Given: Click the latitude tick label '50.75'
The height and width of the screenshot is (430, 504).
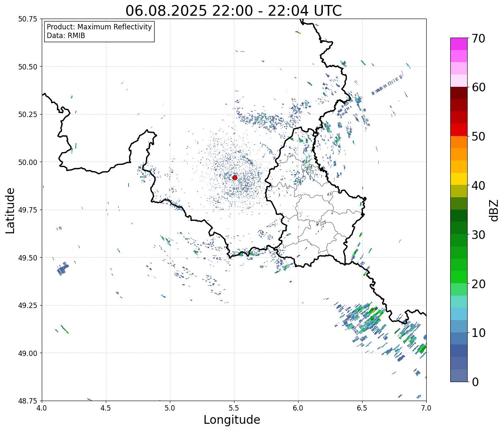Looking at the screenshot, I should pyautogui.click(x=28, y=19).
